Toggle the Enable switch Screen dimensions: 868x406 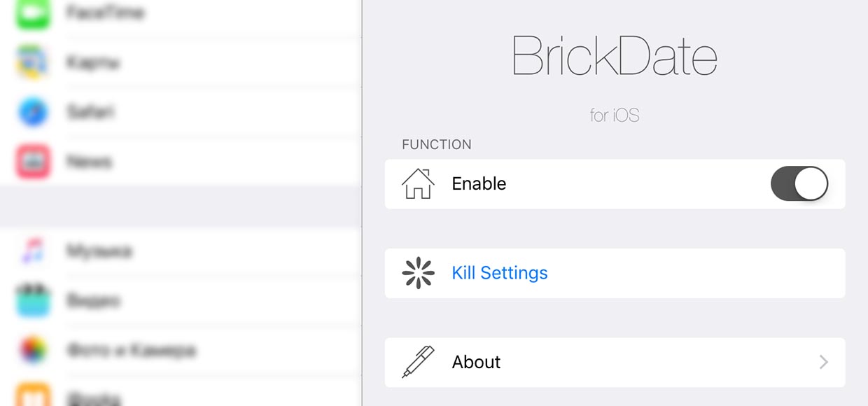coord(799,184)
